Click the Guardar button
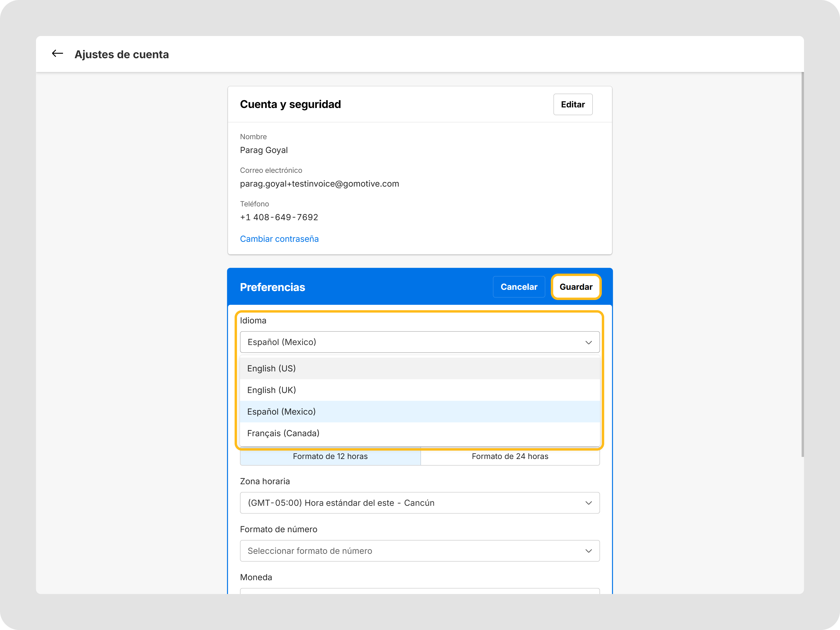 coord(576,287)
